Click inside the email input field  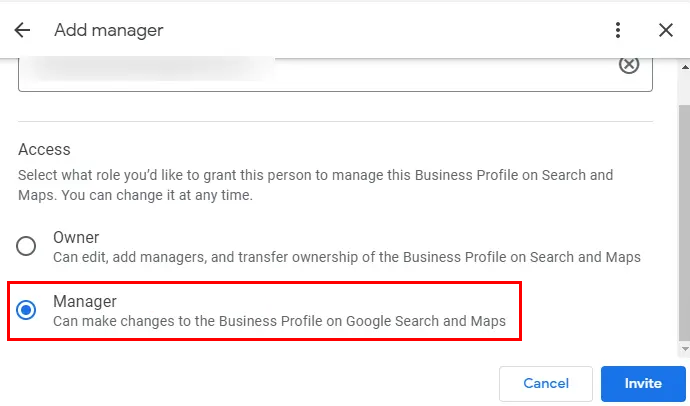[x=300, y=70]
